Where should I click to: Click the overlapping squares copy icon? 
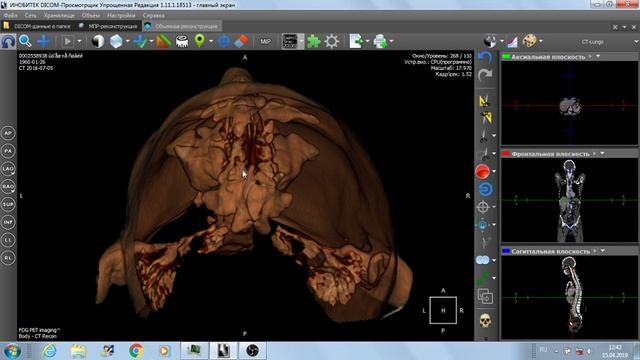point(485,296)
